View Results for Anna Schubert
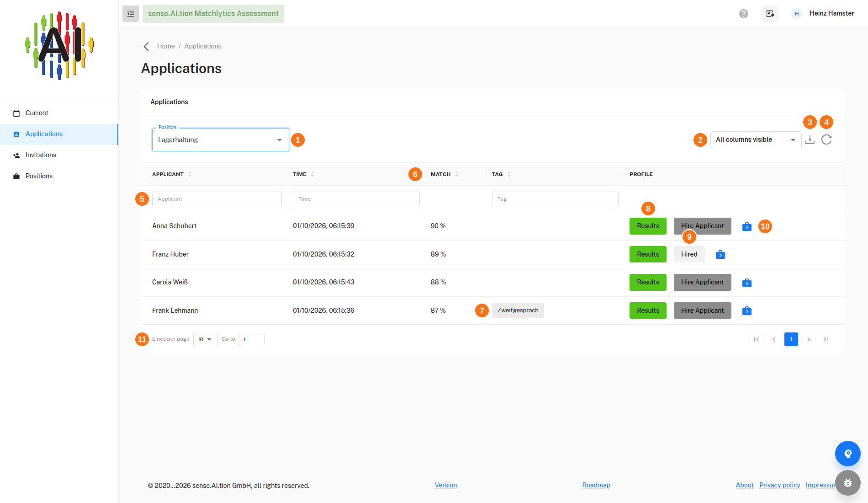This screenshot has width=868, height=503. [x=648, y=226]
